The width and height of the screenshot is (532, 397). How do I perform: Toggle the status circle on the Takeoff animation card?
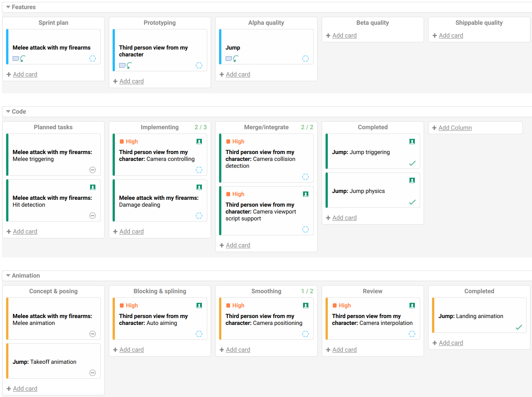[92, 373]
